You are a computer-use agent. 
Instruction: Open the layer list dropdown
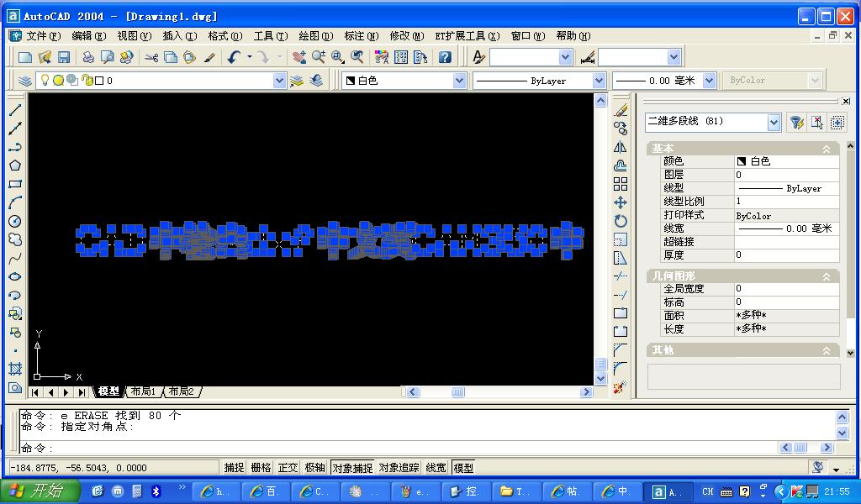[279, 81]
